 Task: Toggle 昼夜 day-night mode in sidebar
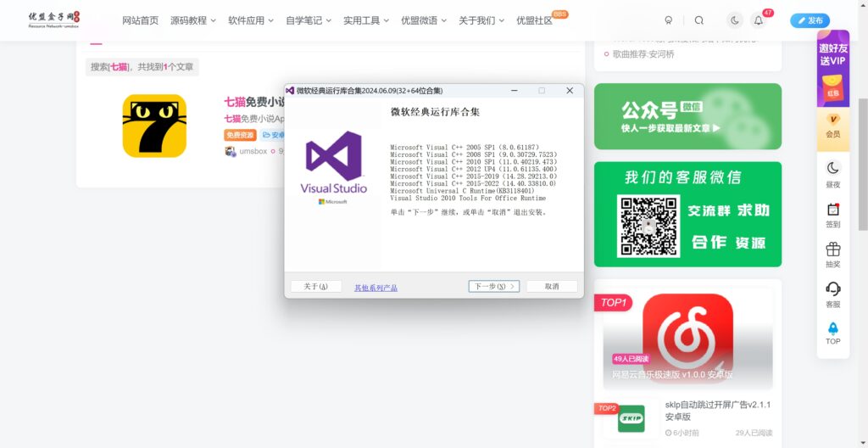coord(833,174)
